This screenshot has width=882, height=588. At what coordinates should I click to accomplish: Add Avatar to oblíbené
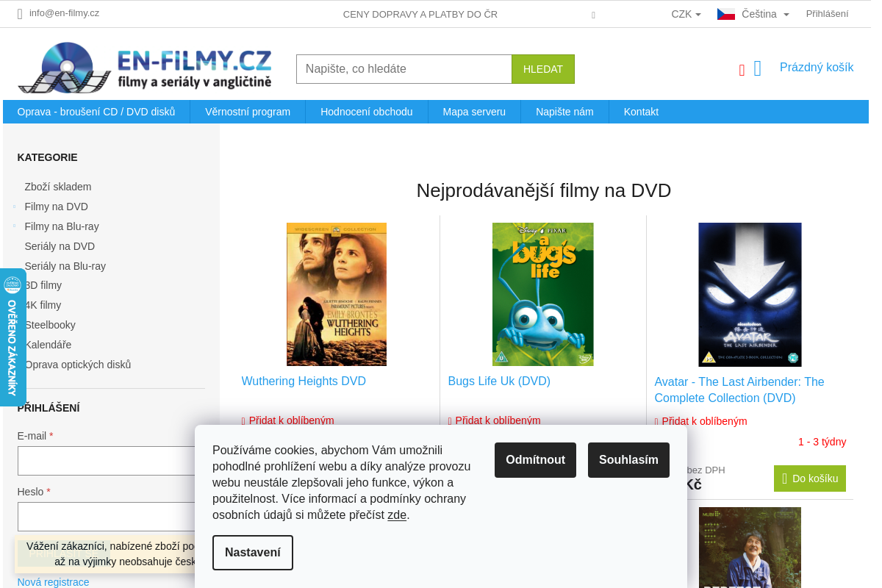pyautogui.click(x=701, y=421)
